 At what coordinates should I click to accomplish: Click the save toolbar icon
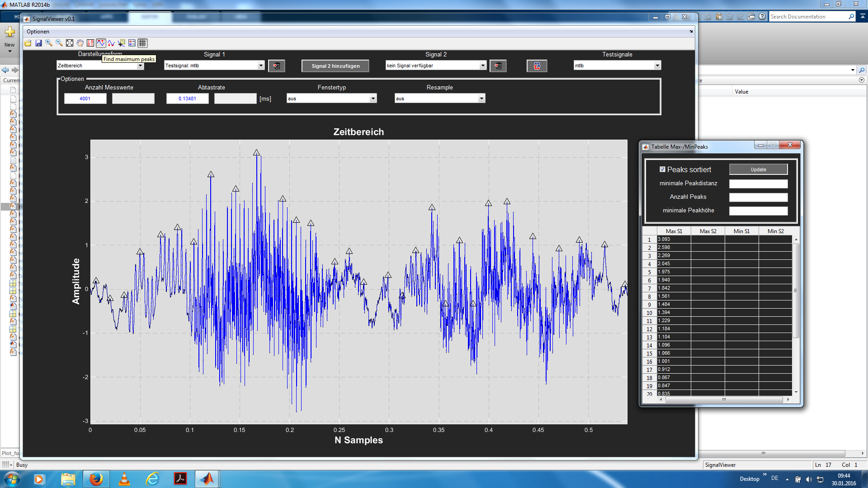[x=38, y=43]
